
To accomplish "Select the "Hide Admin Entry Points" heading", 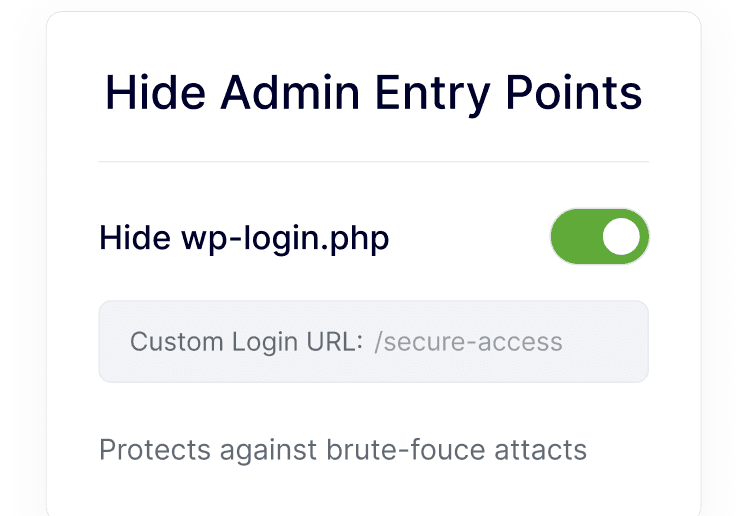I will [373, 93].
